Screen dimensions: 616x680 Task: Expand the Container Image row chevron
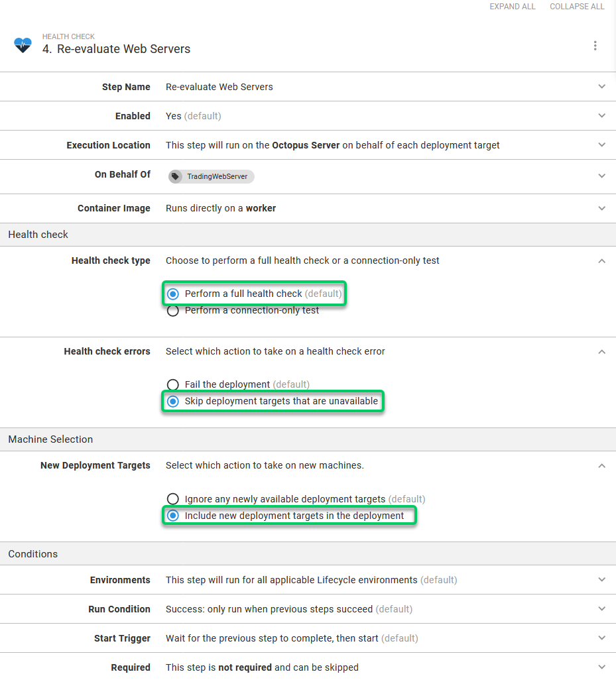[x=601, y=208]
